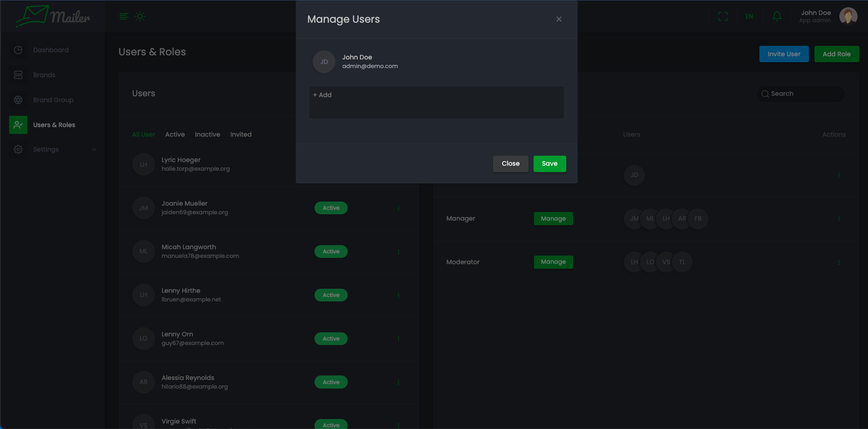This screenshot has width=868, height=429.
Task: Close the Manage Users dialog with X
Action: click(x=559, y=19)
